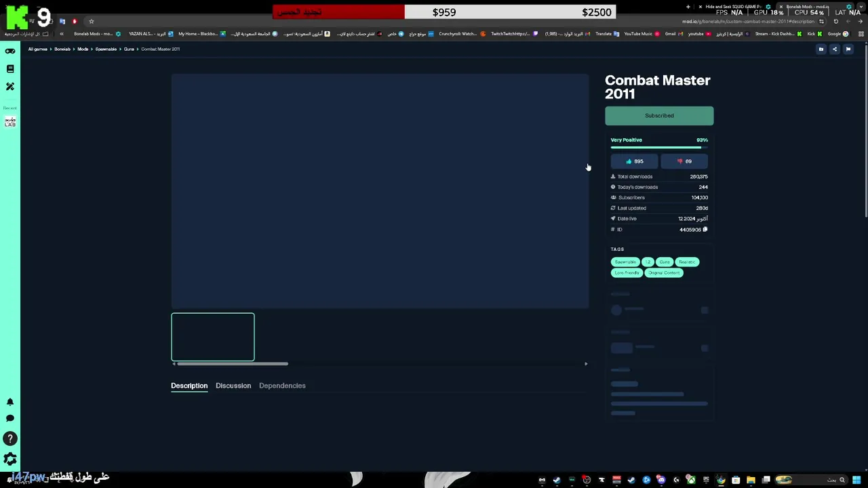Open File Explorer from taskbar

pyautogui.click(x=751, y=480)
